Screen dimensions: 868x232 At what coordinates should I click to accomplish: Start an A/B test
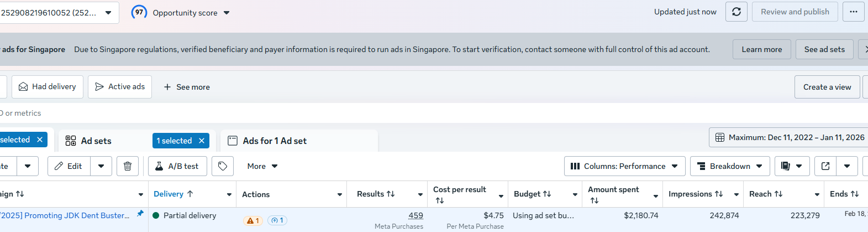pos(177,166)
